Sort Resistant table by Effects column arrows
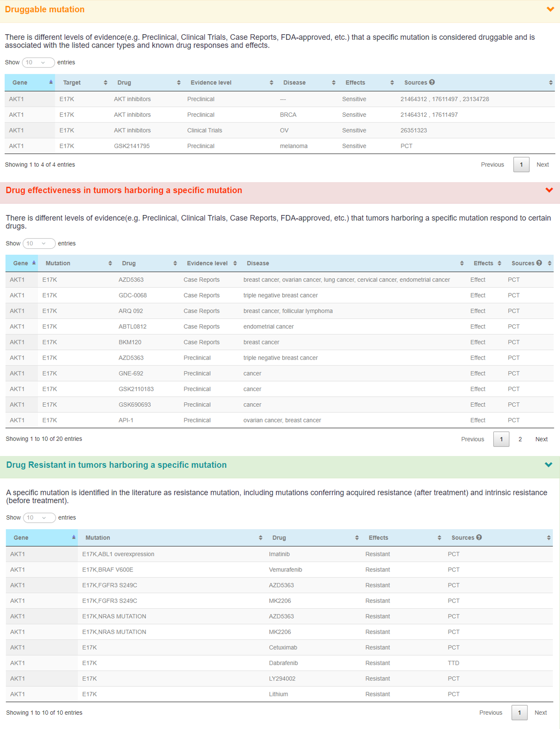Viewport: 560px width, 729px height. click(439, 538)
